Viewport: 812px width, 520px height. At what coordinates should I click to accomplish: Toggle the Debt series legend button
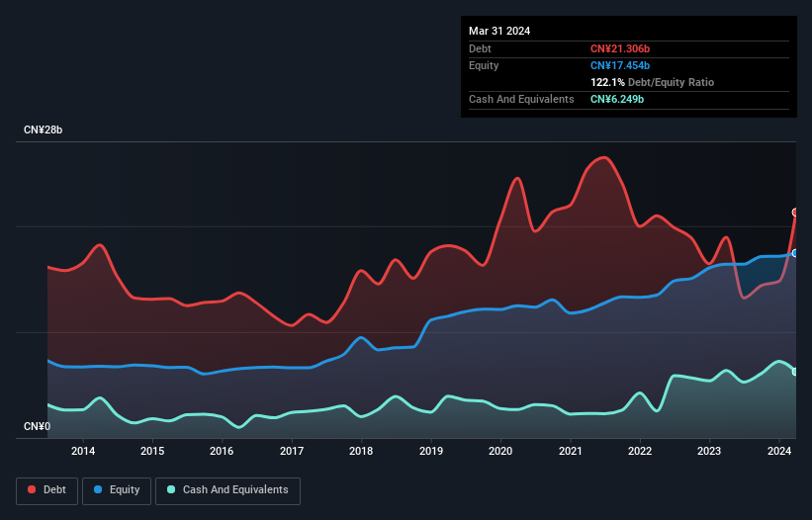click(46, 490)
